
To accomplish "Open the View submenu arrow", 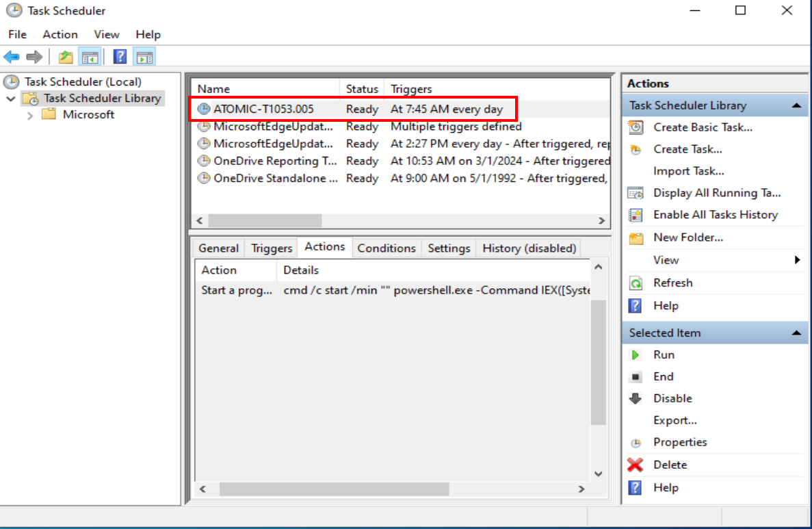I will (797, 260).
